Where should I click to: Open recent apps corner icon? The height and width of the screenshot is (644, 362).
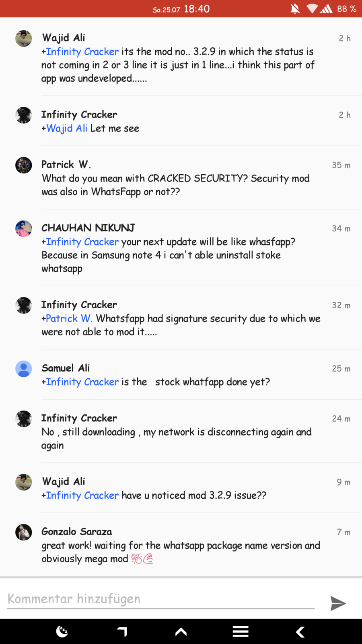pyautogui.click(x=122, y=632)
